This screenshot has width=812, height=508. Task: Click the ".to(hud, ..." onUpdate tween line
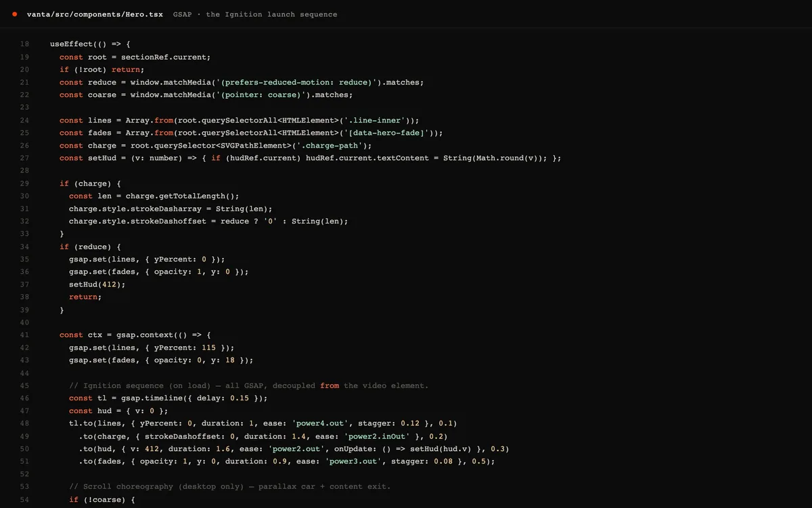click(x=294, y=448)
